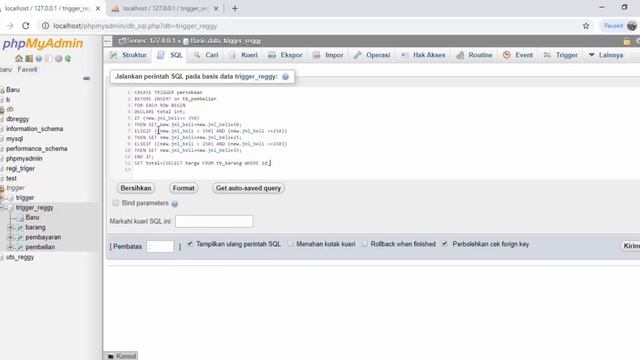
Task: Click Server 127.0.0.1 breadcrumb
Action: (x=151, y=41)
